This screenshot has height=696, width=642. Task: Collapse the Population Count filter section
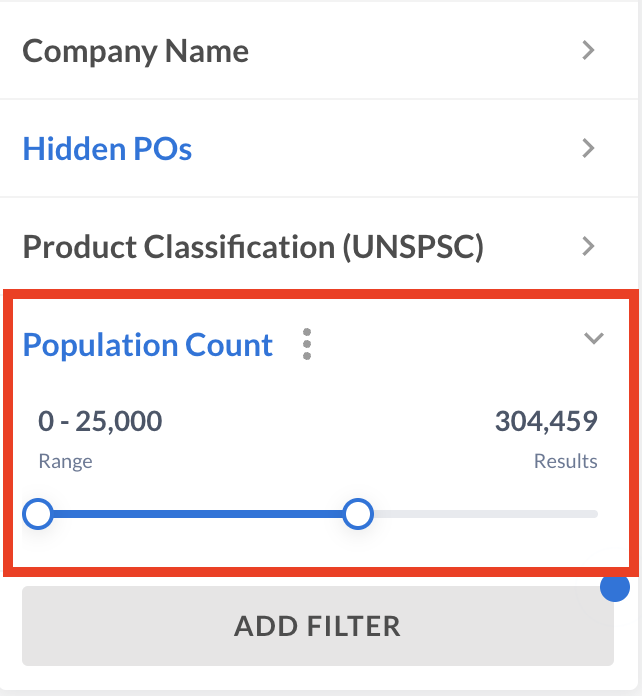pos(594,339)
